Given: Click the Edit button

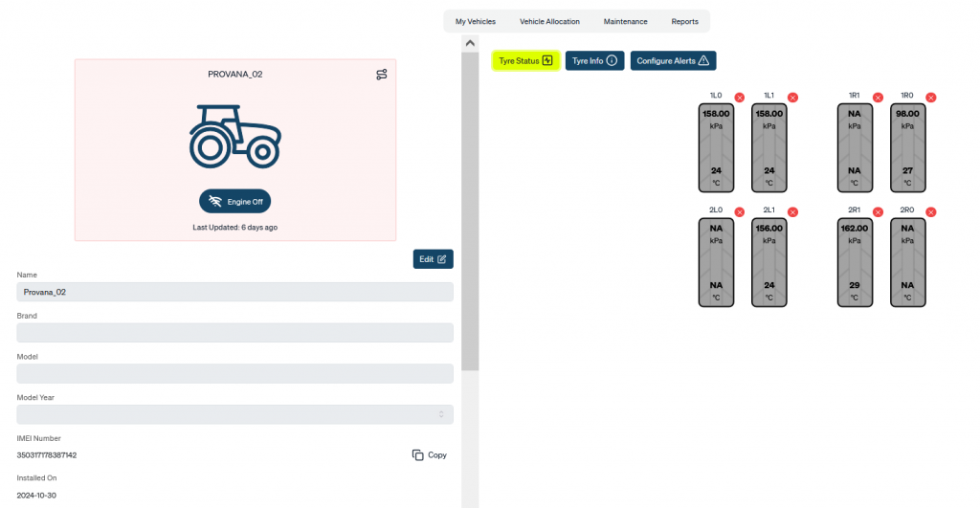Looking at the screenshot, I should [x=433, y=259].
